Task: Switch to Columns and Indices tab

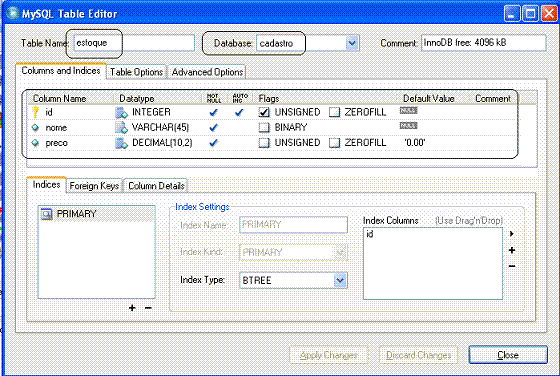Action: pos(61,71)
